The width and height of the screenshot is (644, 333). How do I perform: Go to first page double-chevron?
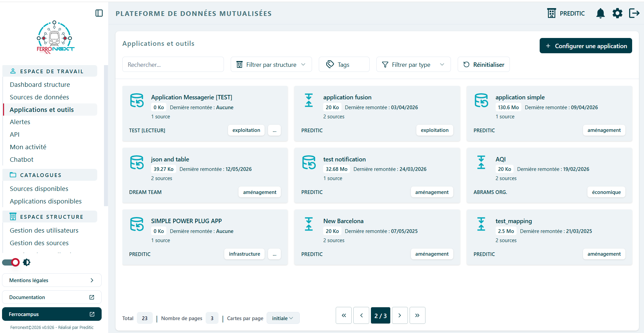click(344, 315)
